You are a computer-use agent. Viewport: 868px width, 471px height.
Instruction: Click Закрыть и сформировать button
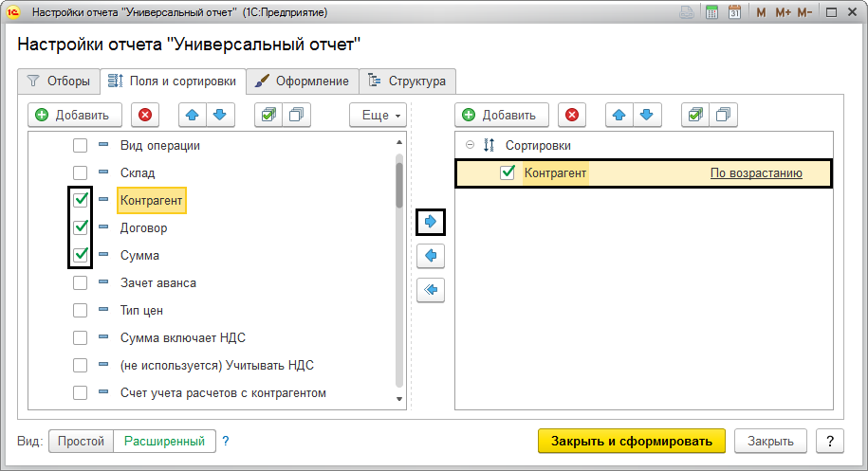631,441
